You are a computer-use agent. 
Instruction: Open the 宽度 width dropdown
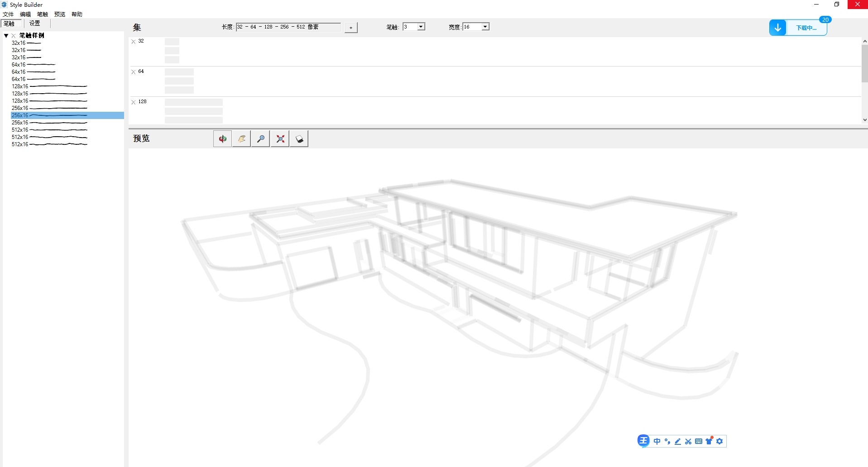(x=485, y=27)
